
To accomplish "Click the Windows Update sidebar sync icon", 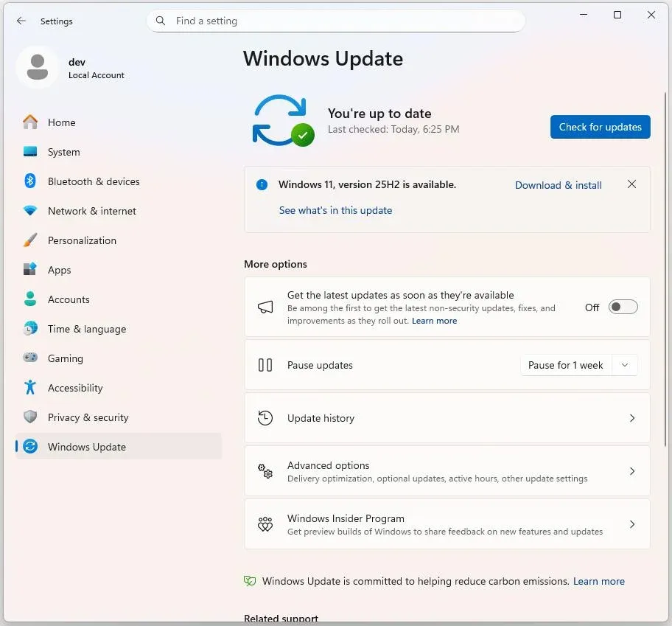I will point(30,446).
